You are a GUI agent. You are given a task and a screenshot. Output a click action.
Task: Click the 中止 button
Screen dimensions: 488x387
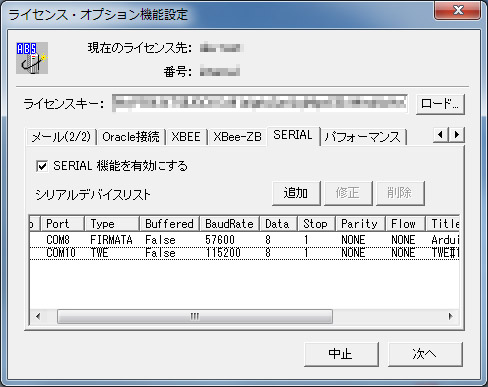(x=341, y=354)
